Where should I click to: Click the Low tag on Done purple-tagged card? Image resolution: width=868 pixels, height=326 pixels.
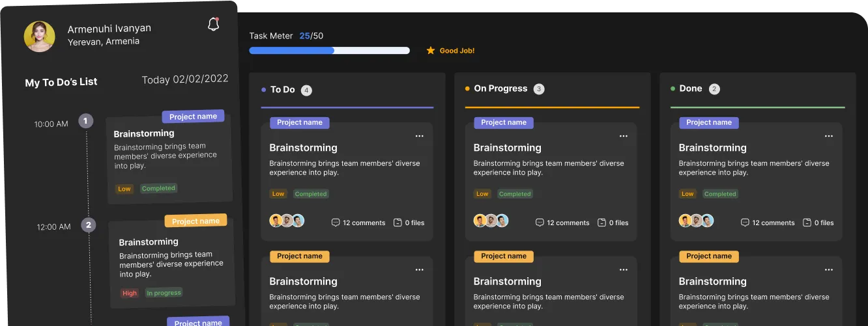687,194
